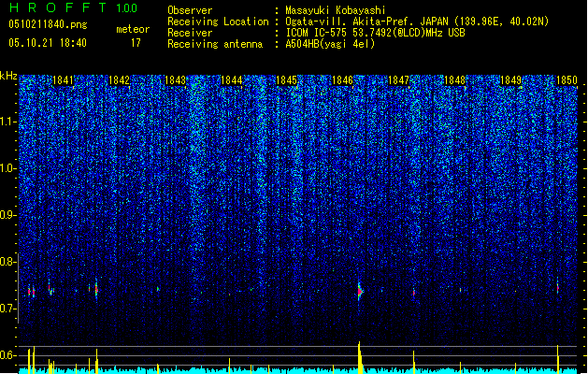Viewport: 588px width, 374px height.
Task: Click the HROFFT 1.0.0 title text
Action: click(74, 7)
